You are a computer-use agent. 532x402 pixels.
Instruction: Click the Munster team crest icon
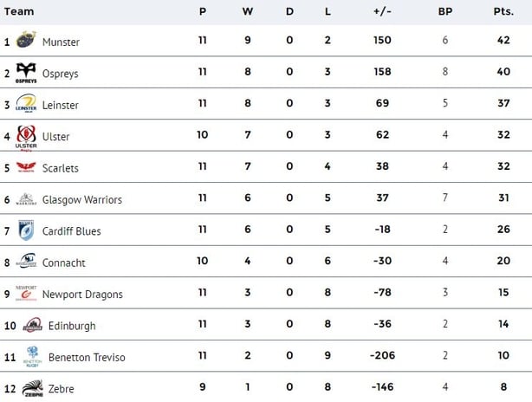pos(26,40)
